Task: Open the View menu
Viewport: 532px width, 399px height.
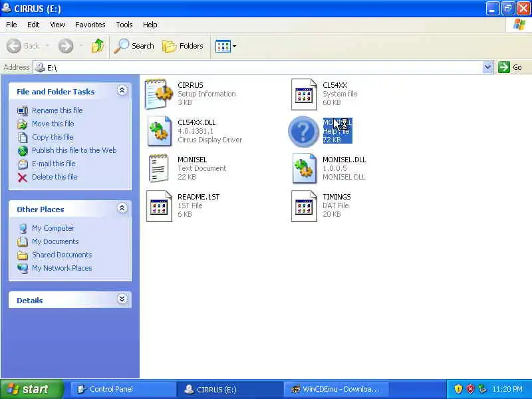Action: click(x=57, y=25)
